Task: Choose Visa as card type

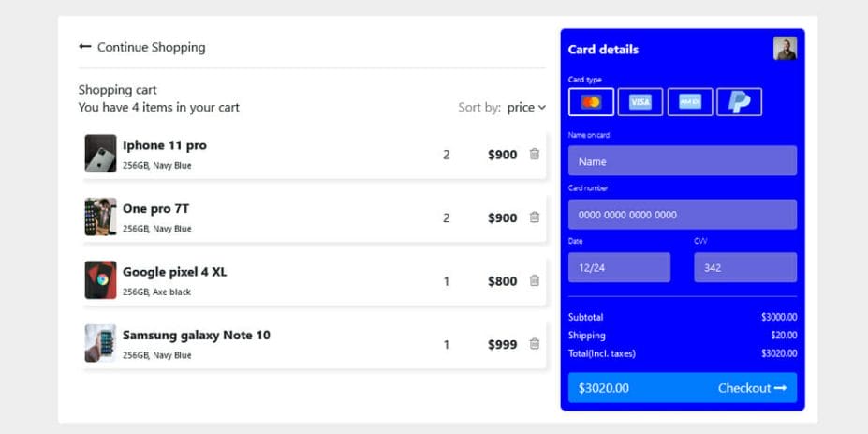Action: (640, 102)
